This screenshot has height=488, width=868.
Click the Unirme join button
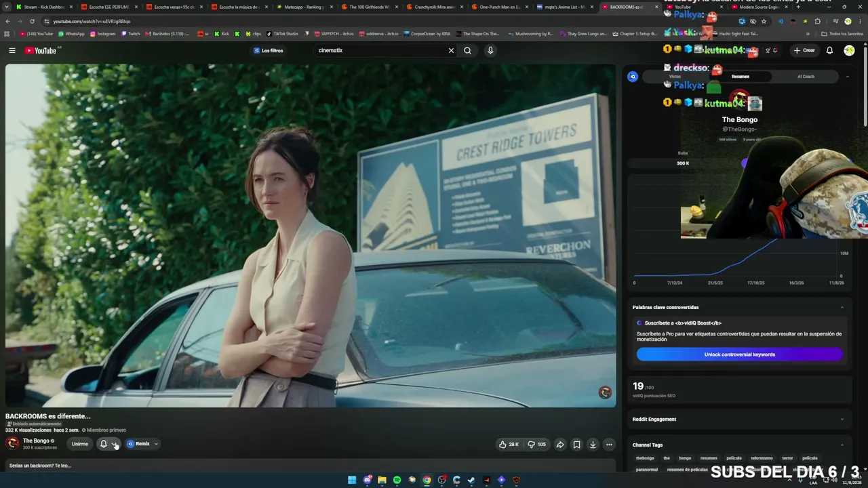80,444
